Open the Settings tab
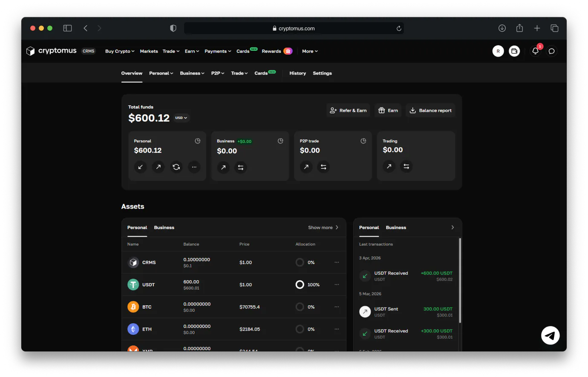 (322, 73)
